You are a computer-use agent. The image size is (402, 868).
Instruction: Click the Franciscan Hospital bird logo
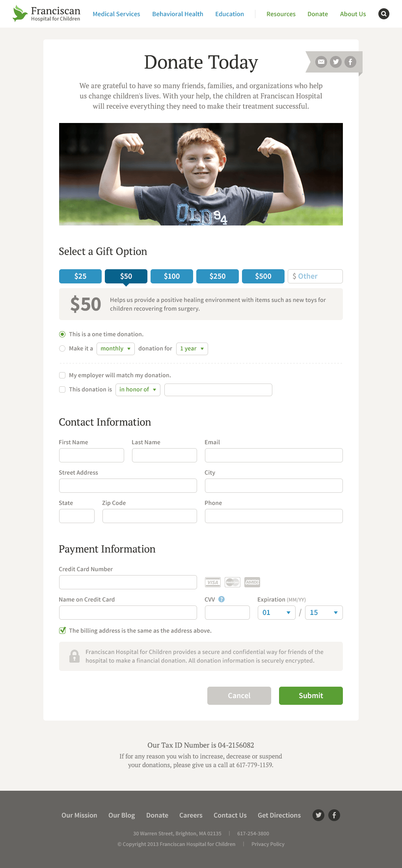click(20, 13)
